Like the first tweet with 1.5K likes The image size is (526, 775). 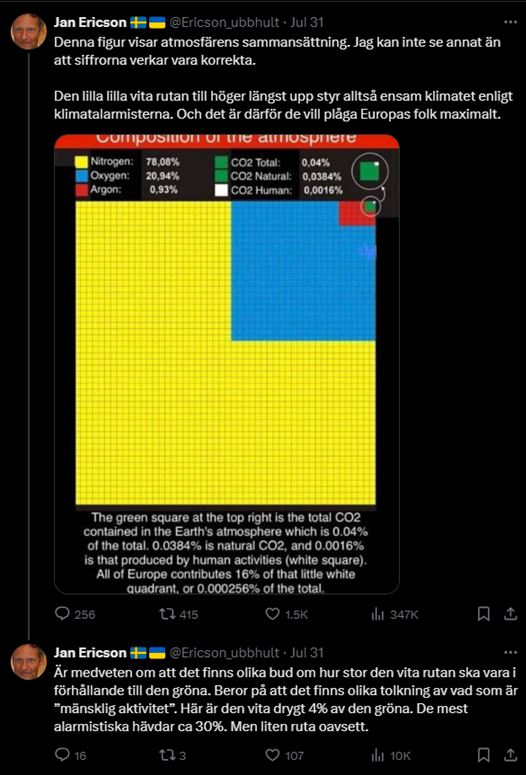287,614
